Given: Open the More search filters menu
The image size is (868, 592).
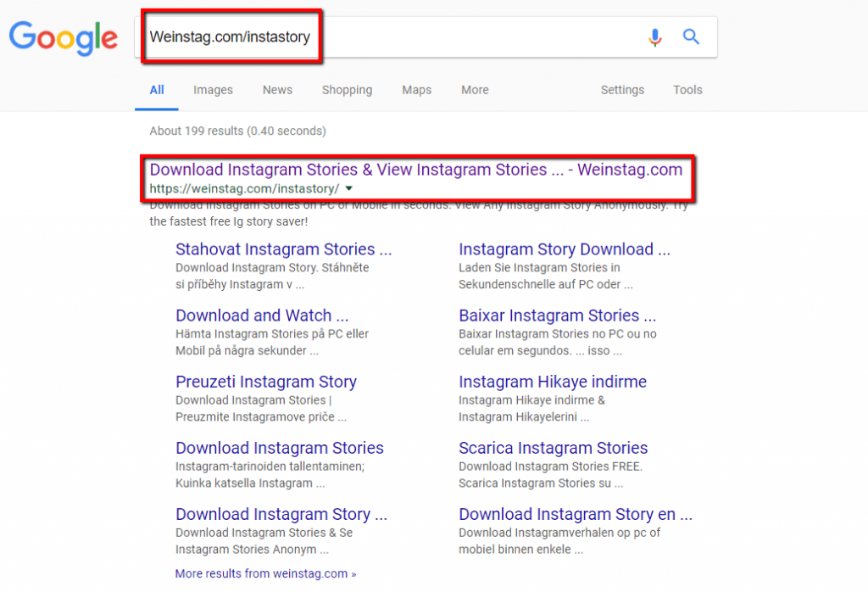Looking at the screenshot, I should 475,90.
